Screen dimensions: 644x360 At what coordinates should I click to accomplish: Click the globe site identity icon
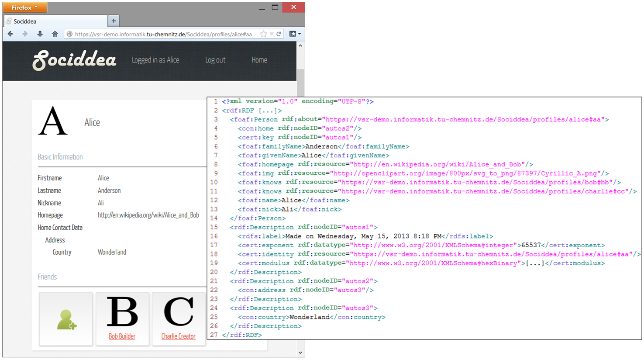pos(69,34)
